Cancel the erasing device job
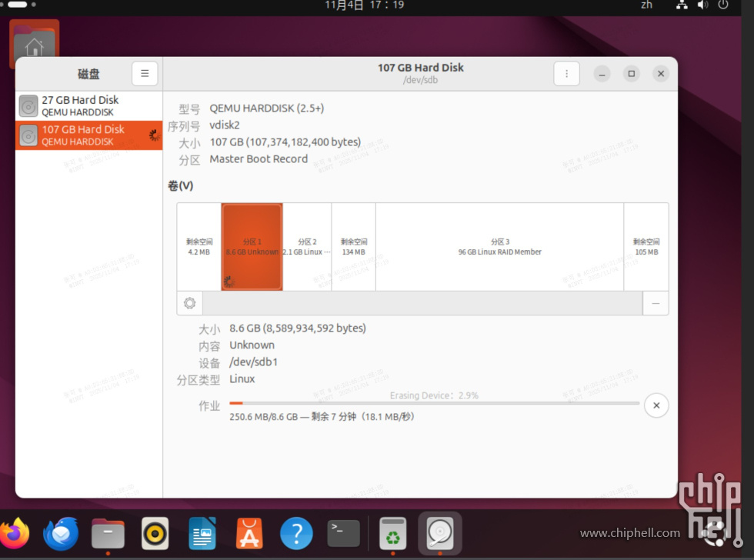 [656, 405]
